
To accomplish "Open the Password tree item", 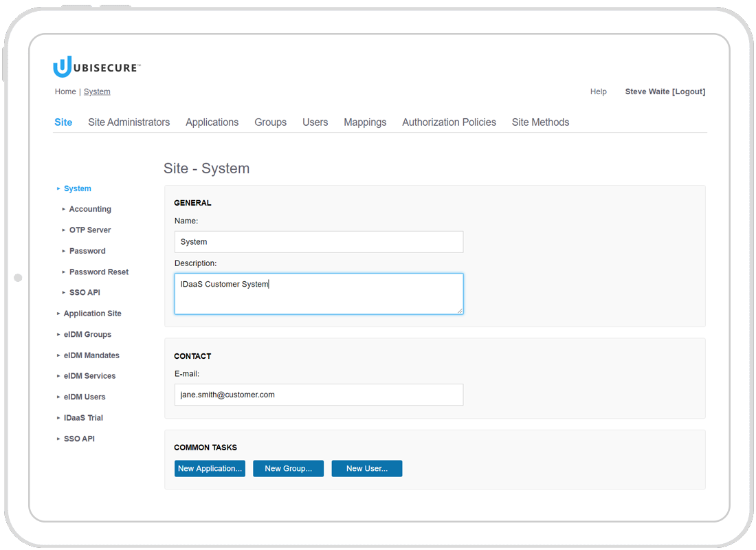I will [x=87, y=251].
